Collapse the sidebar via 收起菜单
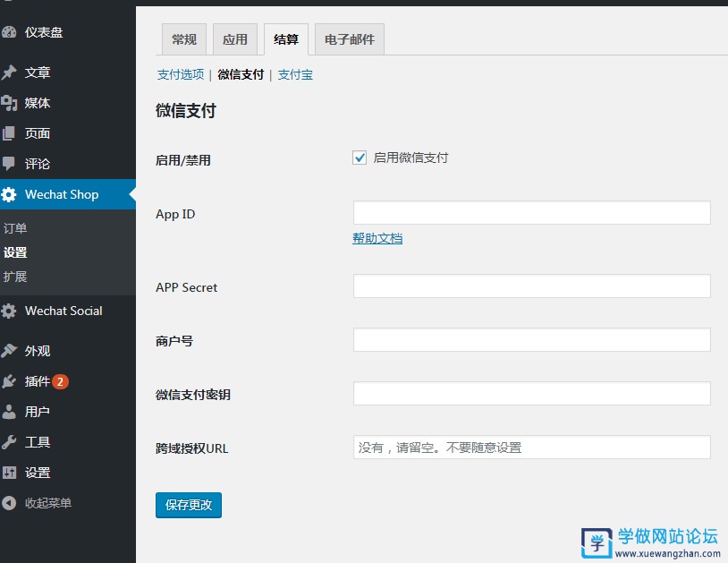The image size is (728, 563). click(x=40, y=503)
